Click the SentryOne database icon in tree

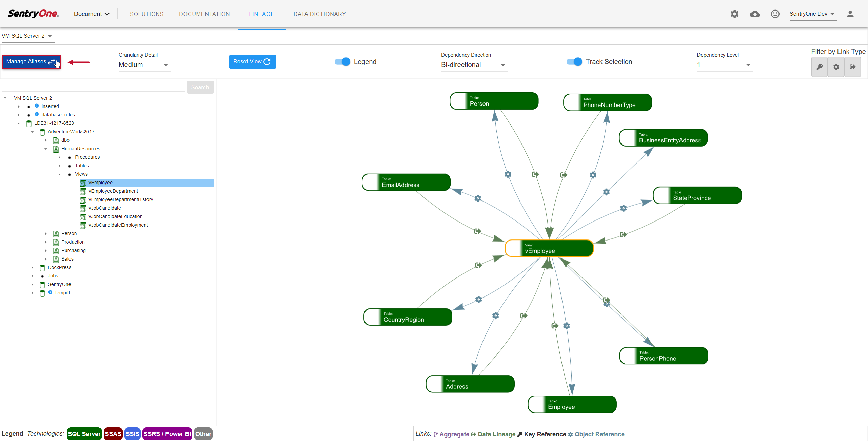pyautogui.click(x=42, y=285)
